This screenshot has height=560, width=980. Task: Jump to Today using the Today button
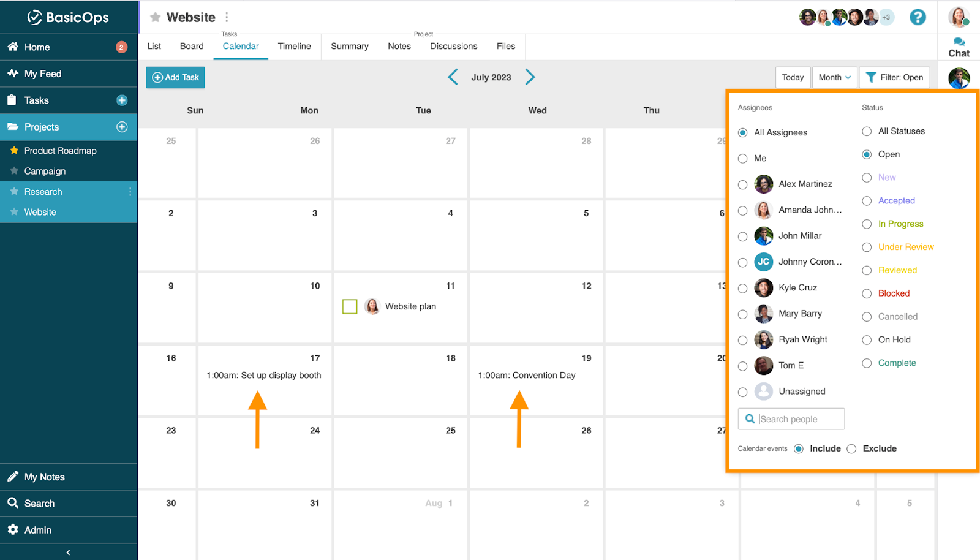[793, 77]
